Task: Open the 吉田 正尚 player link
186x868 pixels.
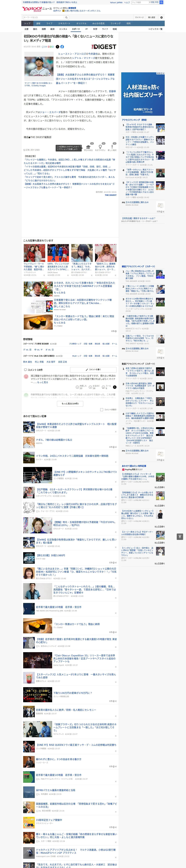Action: (62, 362)
